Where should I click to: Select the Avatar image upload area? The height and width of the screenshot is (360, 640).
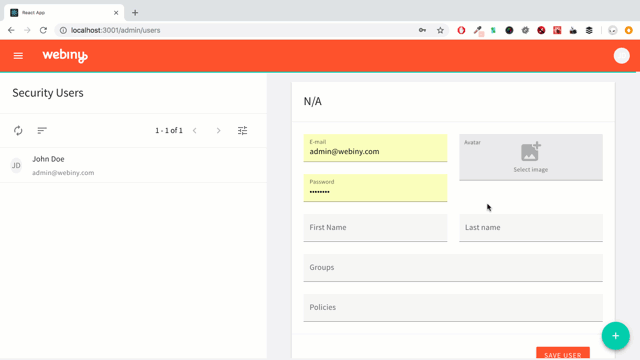(531, 157)
